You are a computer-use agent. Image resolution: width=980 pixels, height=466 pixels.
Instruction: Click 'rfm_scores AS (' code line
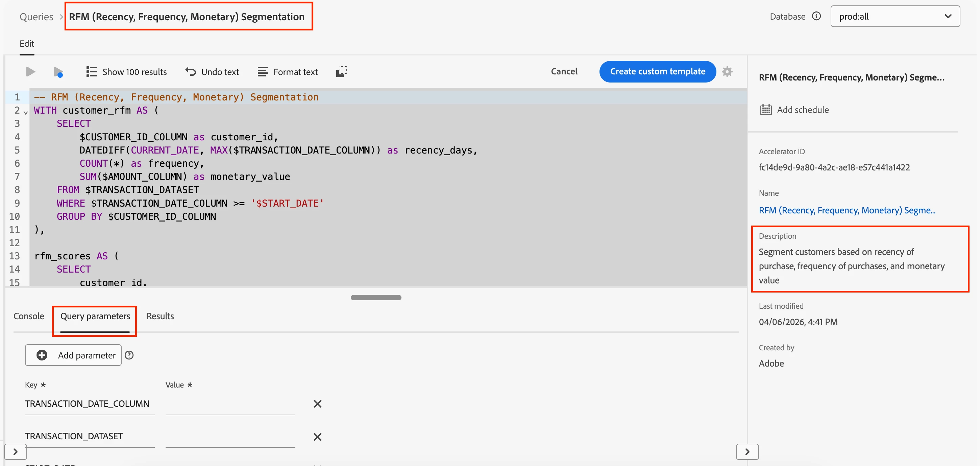coord(76,256)
